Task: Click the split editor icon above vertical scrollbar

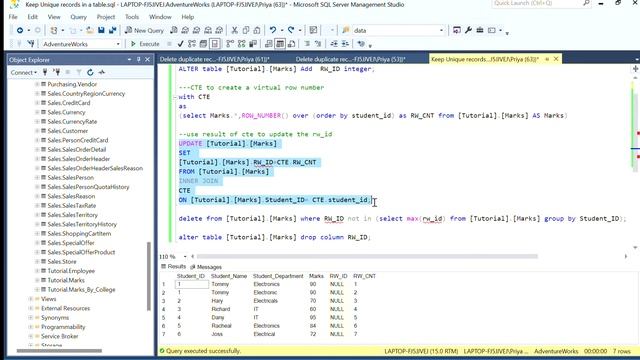Action: click(636, 69)
